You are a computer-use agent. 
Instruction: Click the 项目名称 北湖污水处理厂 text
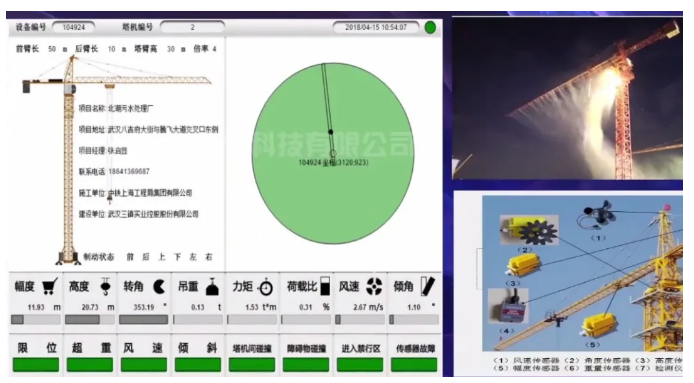(116, 108)
